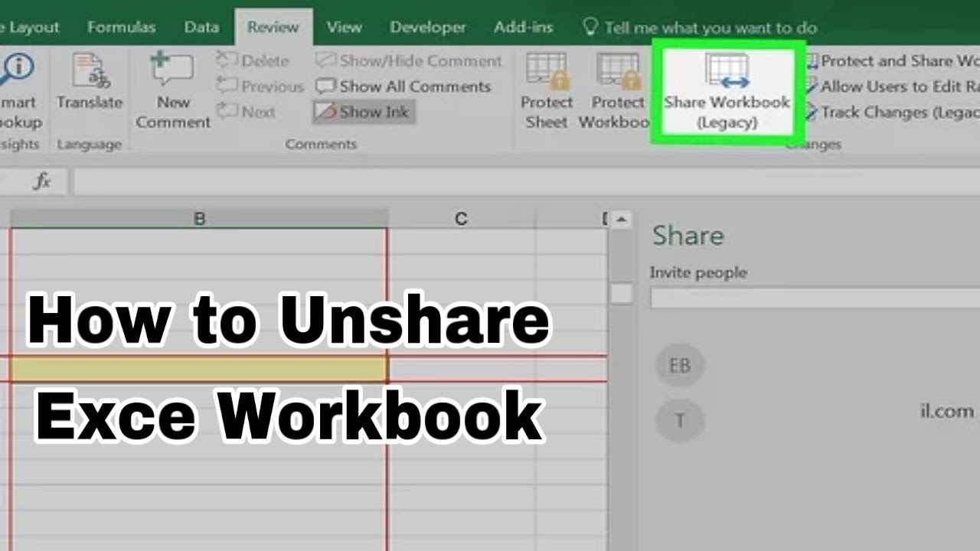
Task: Select column B header
Action: 199,219
